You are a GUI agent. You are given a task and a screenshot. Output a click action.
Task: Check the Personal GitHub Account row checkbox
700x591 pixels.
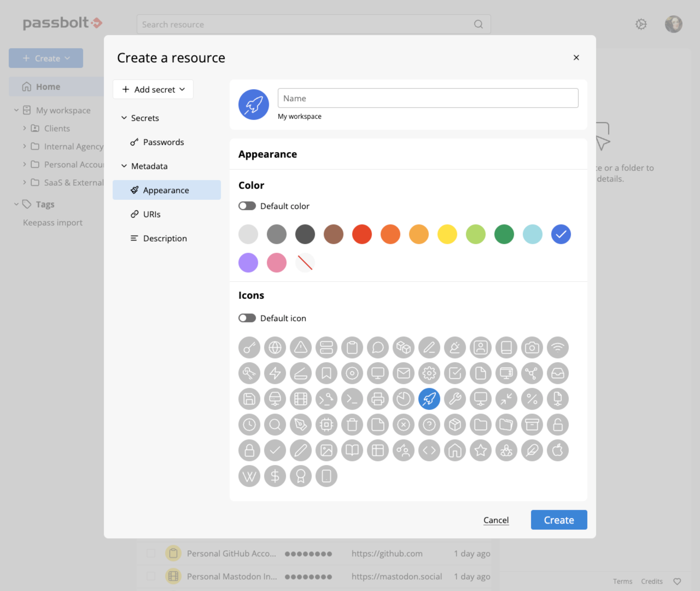coord(151,553)
